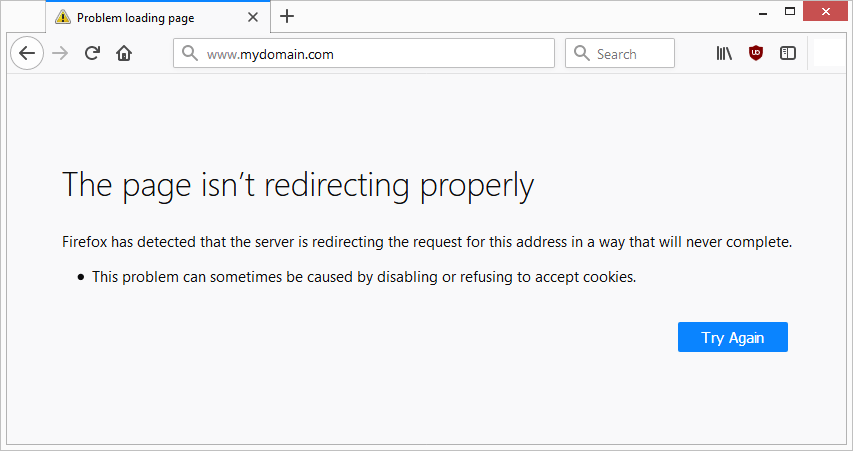Close the Firefox window

coord(828,11)
